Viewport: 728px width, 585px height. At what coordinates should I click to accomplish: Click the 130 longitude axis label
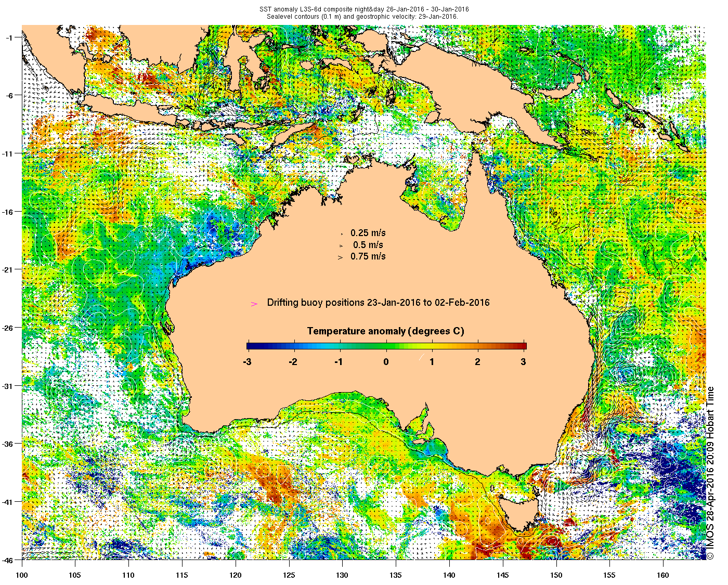342,575
